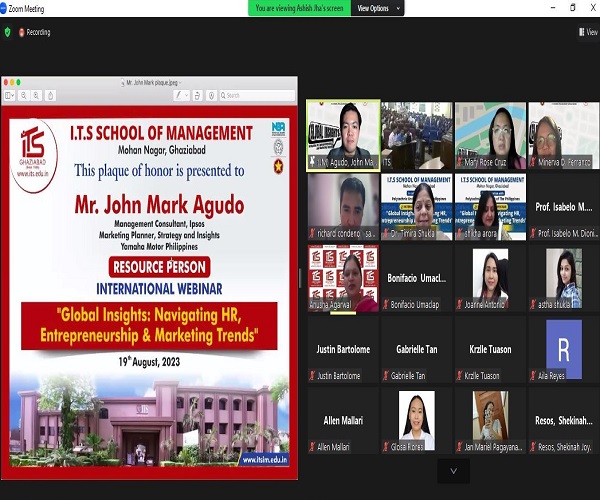Click the green encryption shield icon
This screenshot has width=600, height=500.
click(7, 32)
